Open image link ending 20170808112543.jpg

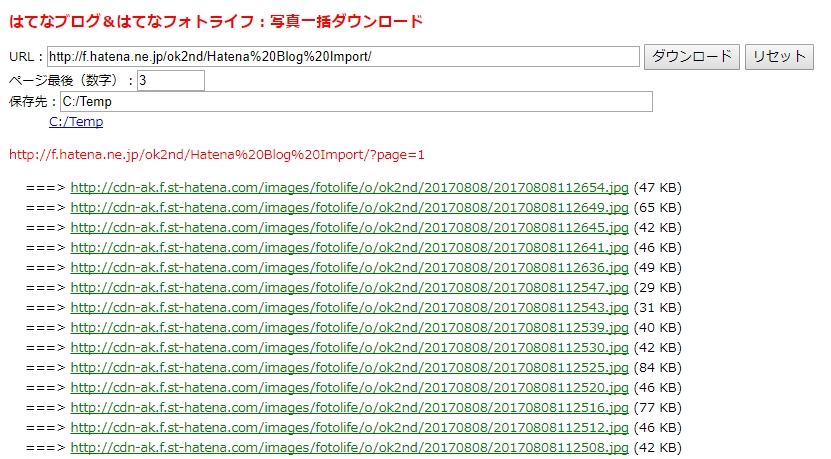tap(349, 308)
